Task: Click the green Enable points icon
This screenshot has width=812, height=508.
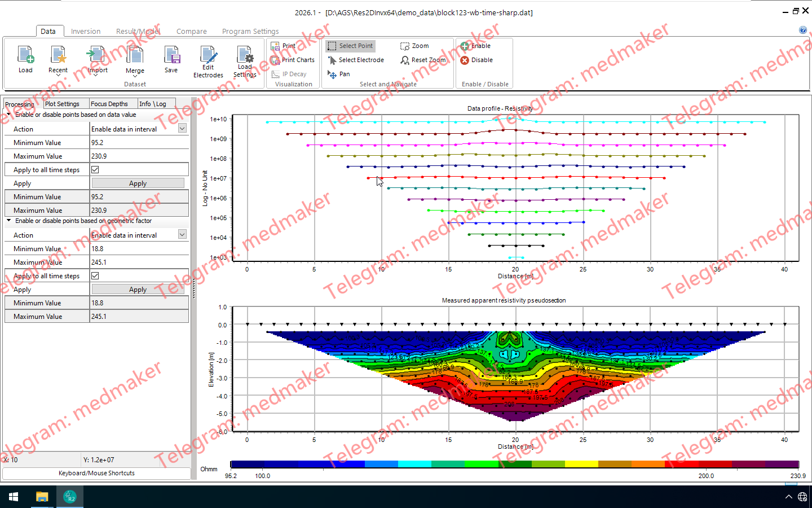Action: pos(465,46)
